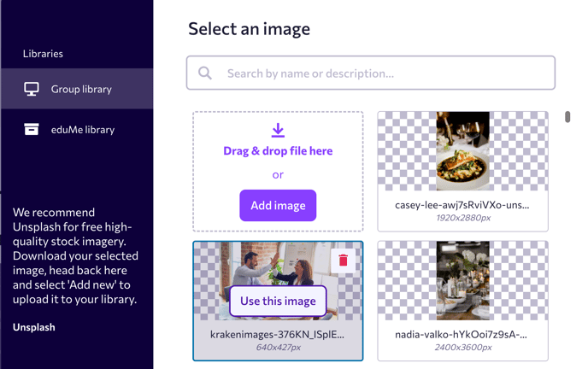The image size is (588, 369).
Task: Select the nadia-valko table setting thumbnail
Action: click(x=462, y=281)
